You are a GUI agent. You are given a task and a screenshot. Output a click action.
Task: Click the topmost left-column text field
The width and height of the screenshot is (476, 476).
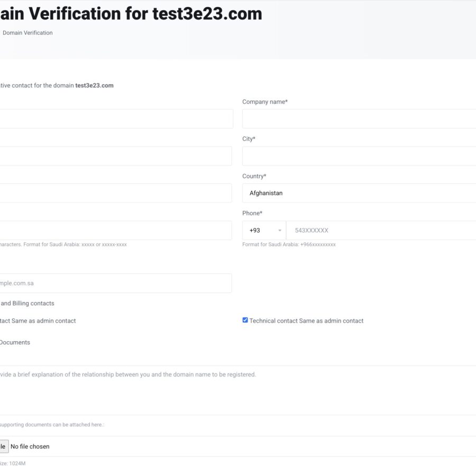click(x=116, y=118)
